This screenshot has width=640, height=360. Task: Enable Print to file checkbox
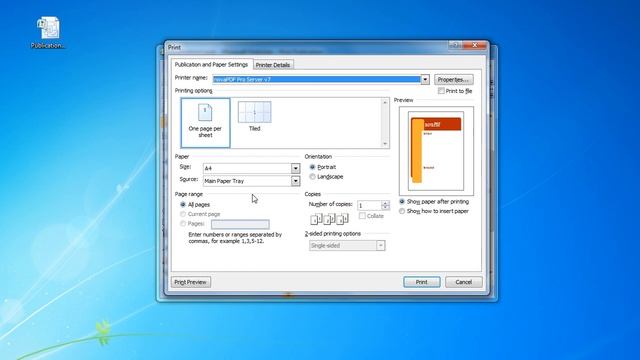pyautogui.click(x=441, y=91)
